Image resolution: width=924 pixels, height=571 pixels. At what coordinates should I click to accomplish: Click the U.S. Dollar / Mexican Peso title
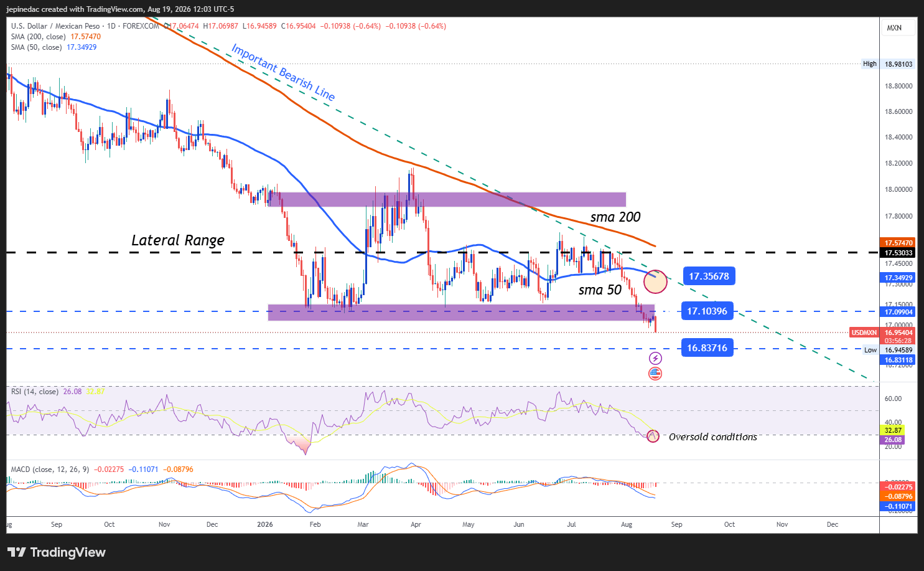click(55, 26)
